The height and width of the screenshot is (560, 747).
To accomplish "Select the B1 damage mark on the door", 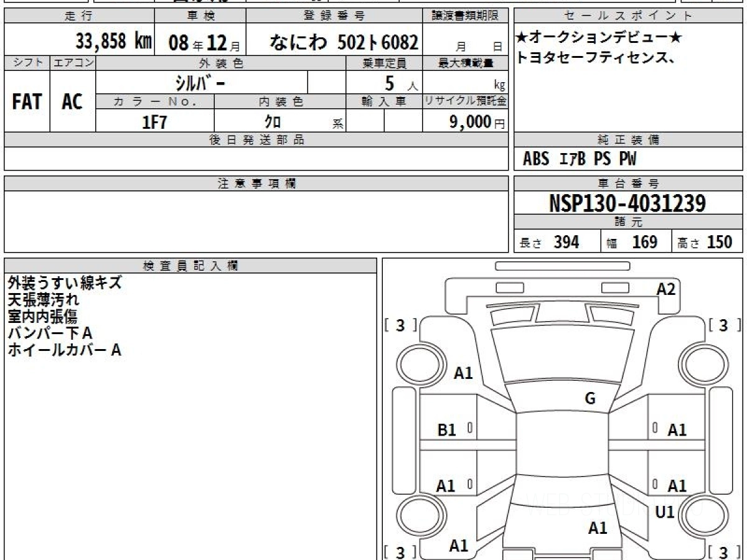I will pos(447,429).
